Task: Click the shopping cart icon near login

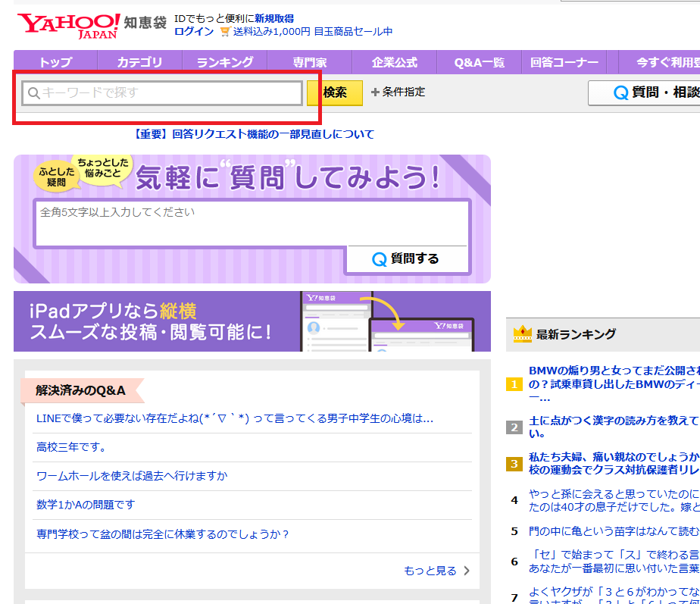Action: [225, 32]
